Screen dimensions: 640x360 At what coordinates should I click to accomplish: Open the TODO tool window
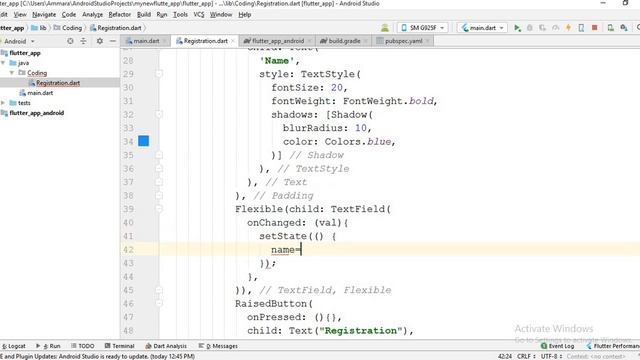pos(82,346)
